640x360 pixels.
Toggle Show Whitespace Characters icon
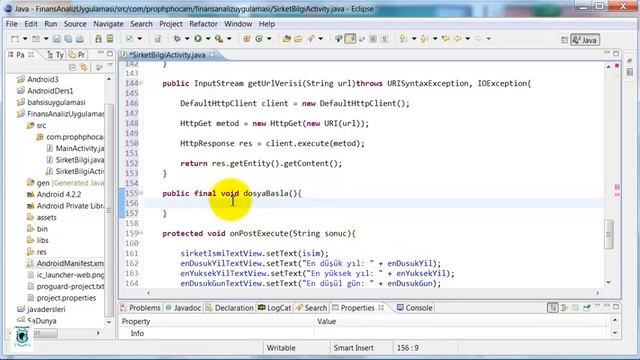(384, 39)
